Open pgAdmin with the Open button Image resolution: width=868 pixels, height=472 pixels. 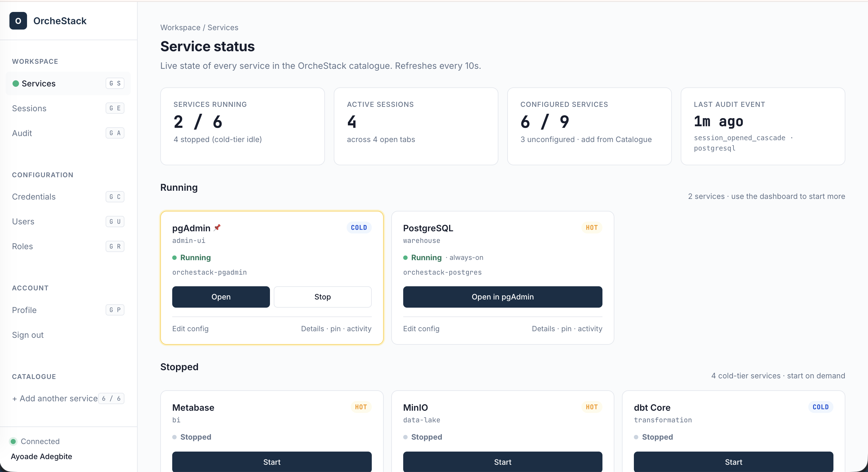pyautogui.click(x=221, y=297)
